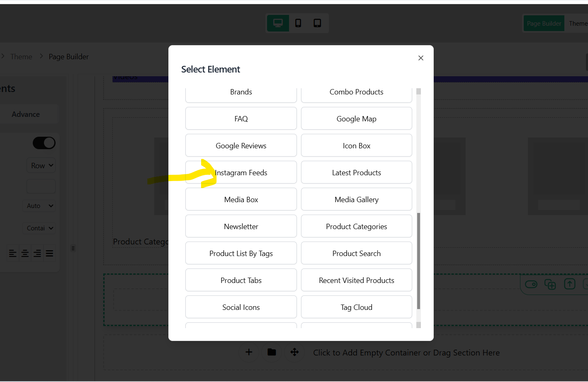Click the upload arrow section icon
588x382 pixels.
pos(570,284)
